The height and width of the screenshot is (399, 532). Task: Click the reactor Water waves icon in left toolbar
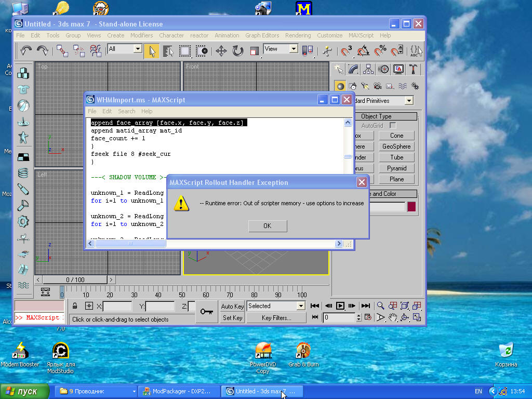point(23,285)
